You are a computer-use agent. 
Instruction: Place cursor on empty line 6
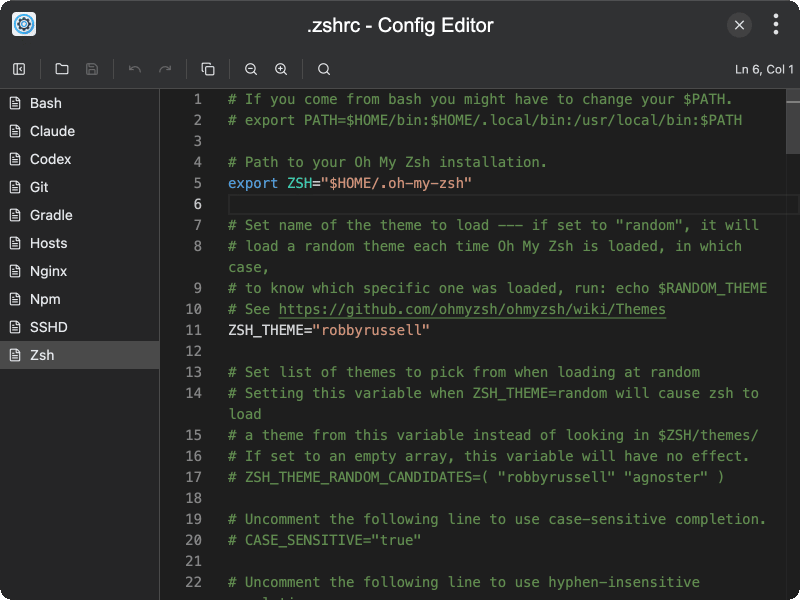tap(500, 204)
